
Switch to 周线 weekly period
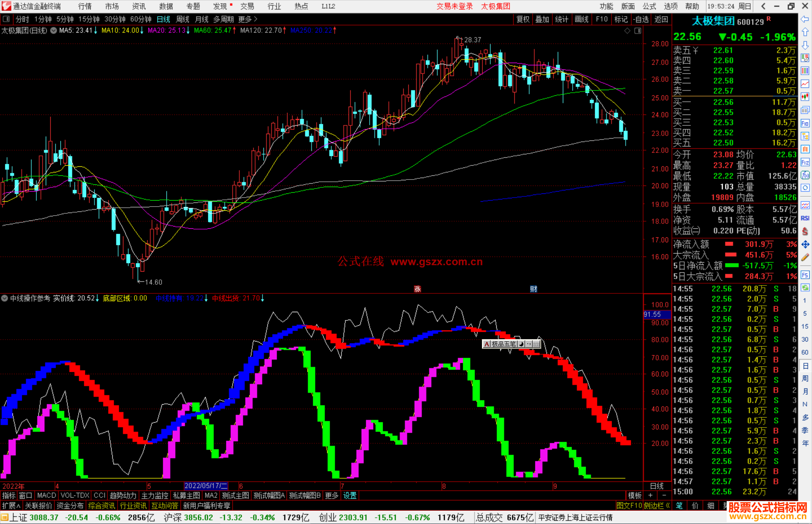(x=183, y=19)
